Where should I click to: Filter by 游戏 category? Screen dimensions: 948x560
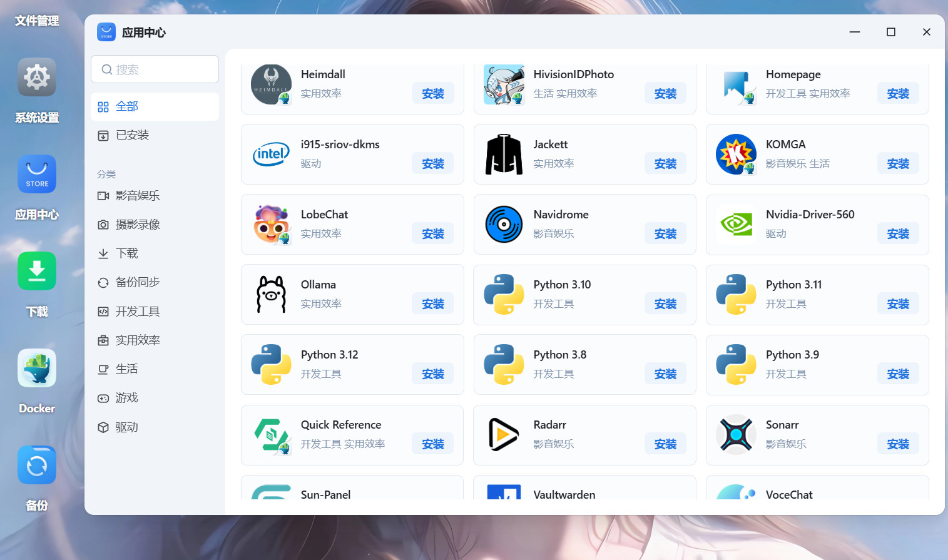155,398
